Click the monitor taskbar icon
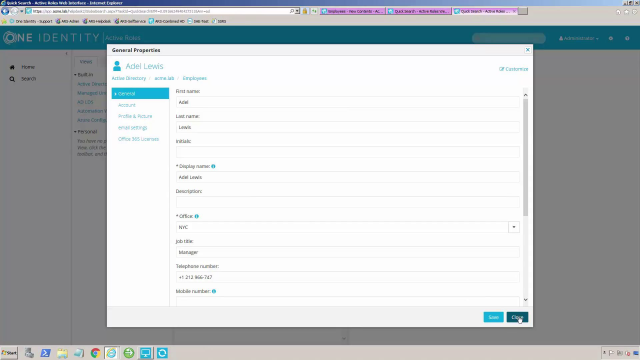 [x=145, y=353]
